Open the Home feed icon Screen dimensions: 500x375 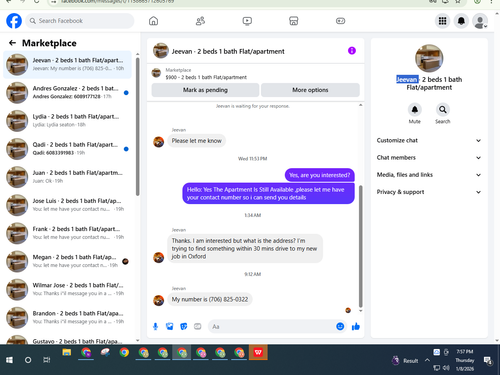[153, 21]
